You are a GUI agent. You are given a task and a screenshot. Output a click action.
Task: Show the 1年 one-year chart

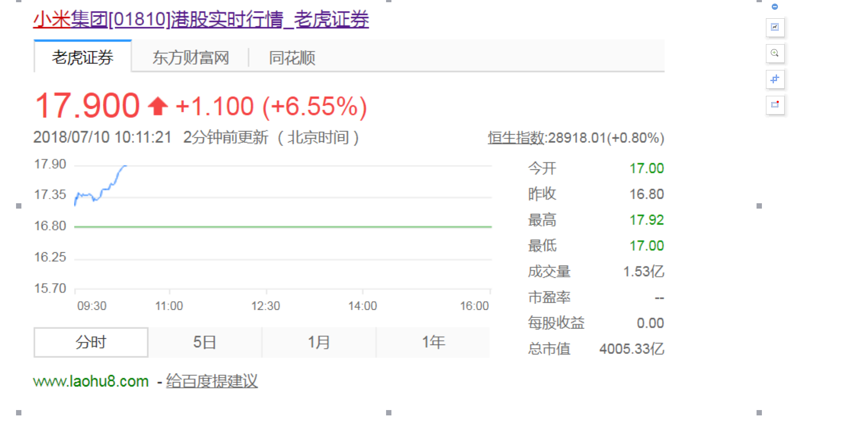coord(433,342)
